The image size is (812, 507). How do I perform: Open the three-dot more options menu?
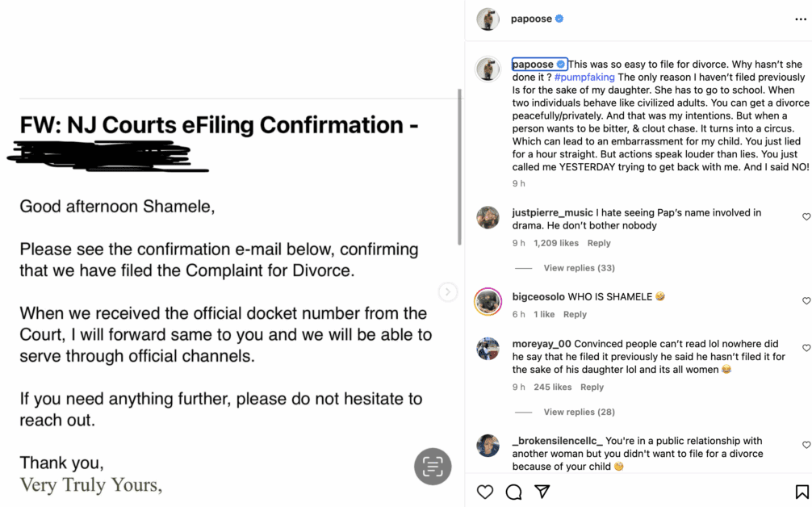801,19
